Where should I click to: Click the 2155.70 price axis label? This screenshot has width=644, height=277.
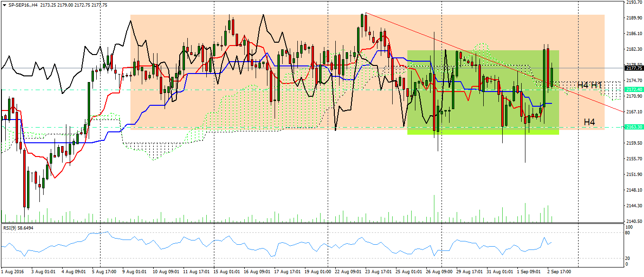[634, 159]
